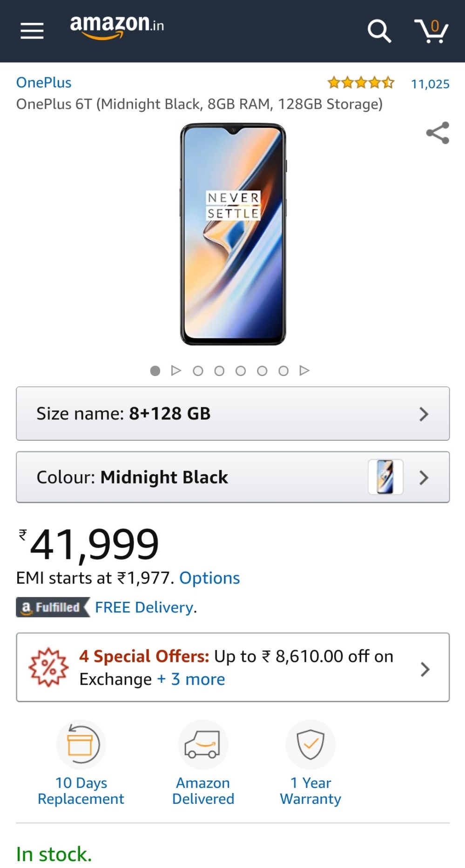Expand the 4 Special Offers details

424,669
